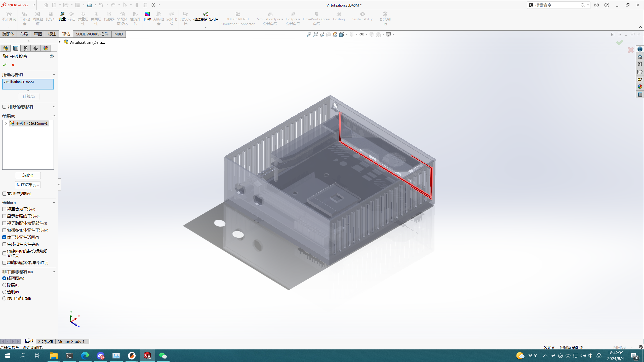Screen dimensions: 644x362
Task: Click the green checkmark to accept interference check
Action: 5,65
